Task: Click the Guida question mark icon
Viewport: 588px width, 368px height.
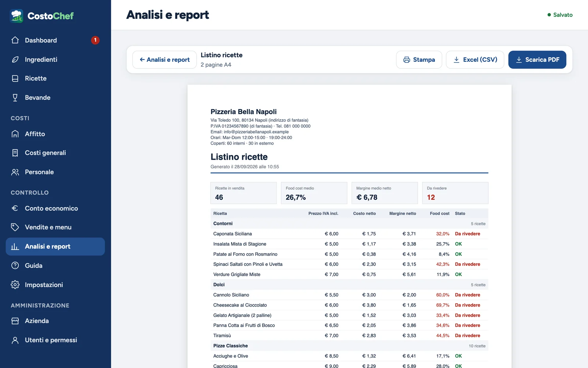Action: pos(15,265)
